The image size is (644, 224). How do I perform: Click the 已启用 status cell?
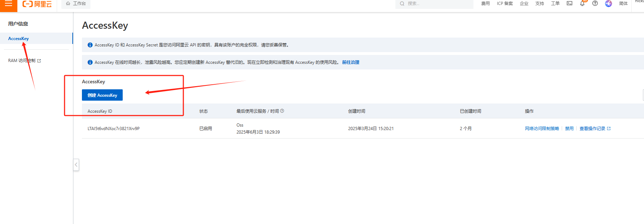pos(206,129)
